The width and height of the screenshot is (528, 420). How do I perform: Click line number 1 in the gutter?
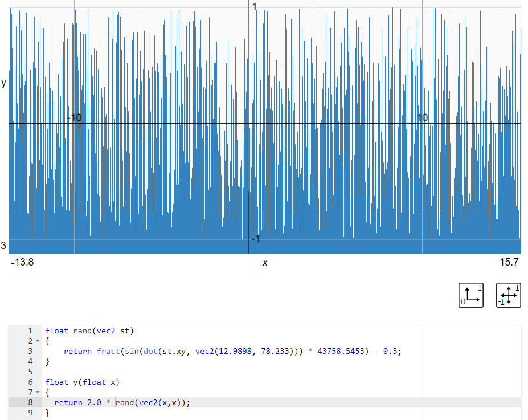coord(30,331)
